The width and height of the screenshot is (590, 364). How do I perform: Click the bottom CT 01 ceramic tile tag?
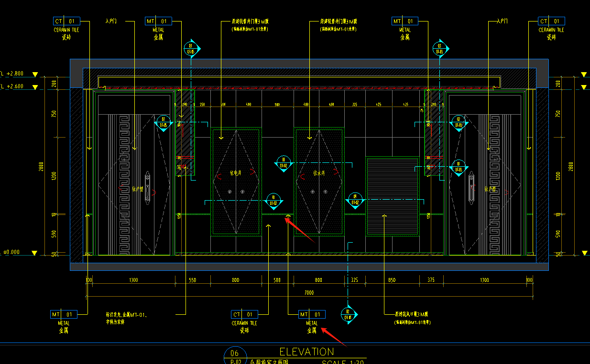point(244,314)
